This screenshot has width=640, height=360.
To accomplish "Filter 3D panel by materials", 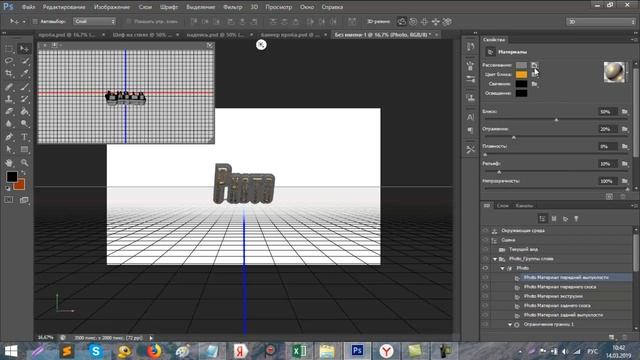I will pos(565,219).
